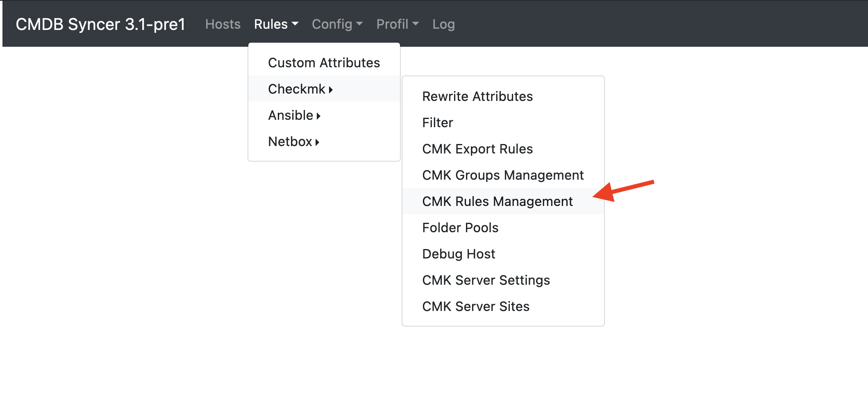Expand the Checkmk submenu
The image size is (868, 416).
coord(300,89)
